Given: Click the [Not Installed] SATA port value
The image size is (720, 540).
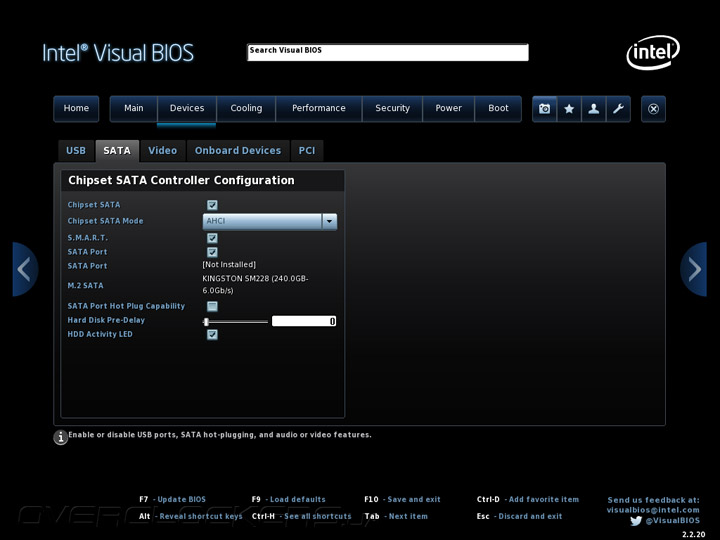Looking at the screenshot, I should (229, 264).
